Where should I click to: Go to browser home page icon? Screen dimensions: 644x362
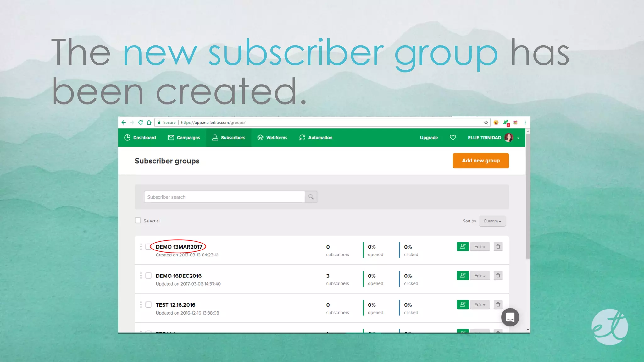point(149,123)
